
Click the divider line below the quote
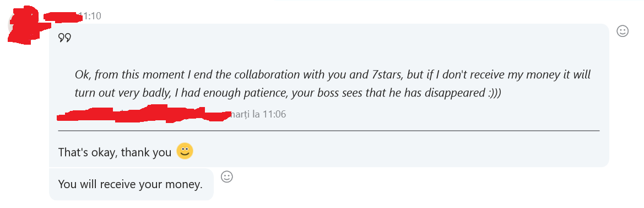click(328, 131)
